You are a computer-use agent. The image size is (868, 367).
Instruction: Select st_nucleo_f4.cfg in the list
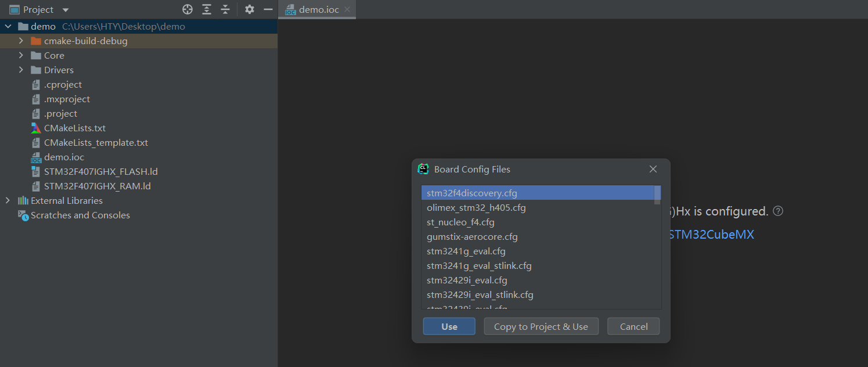pos(460,222)
